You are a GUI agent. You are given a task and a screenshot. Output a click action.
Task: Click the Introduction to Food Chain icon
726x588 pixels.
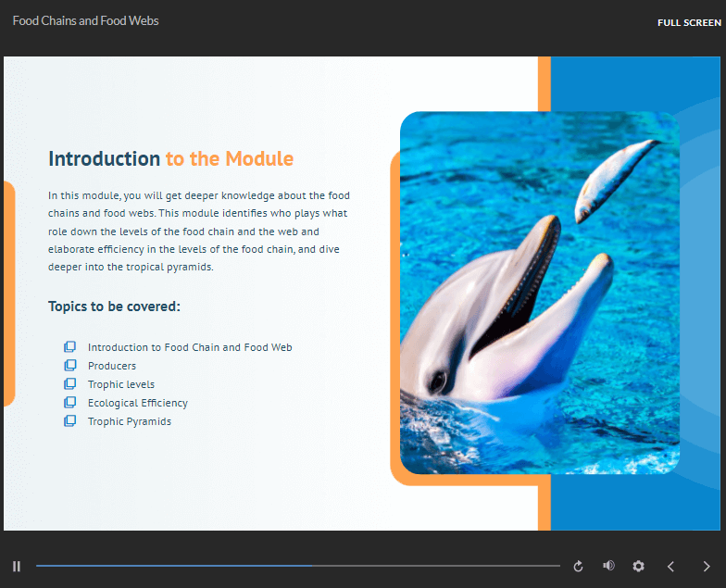click(69, 347)
